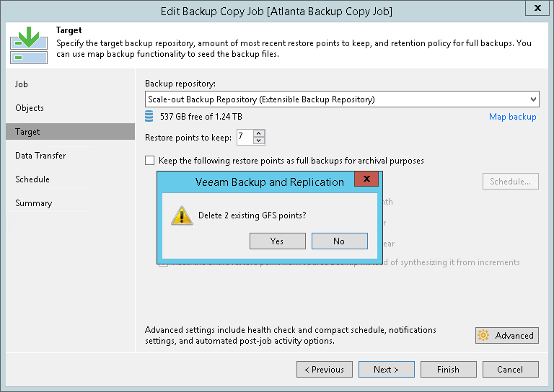This screenshot has width=554, height=392.
Task: Decrease restore points to keep value
Action: point(260,141)
